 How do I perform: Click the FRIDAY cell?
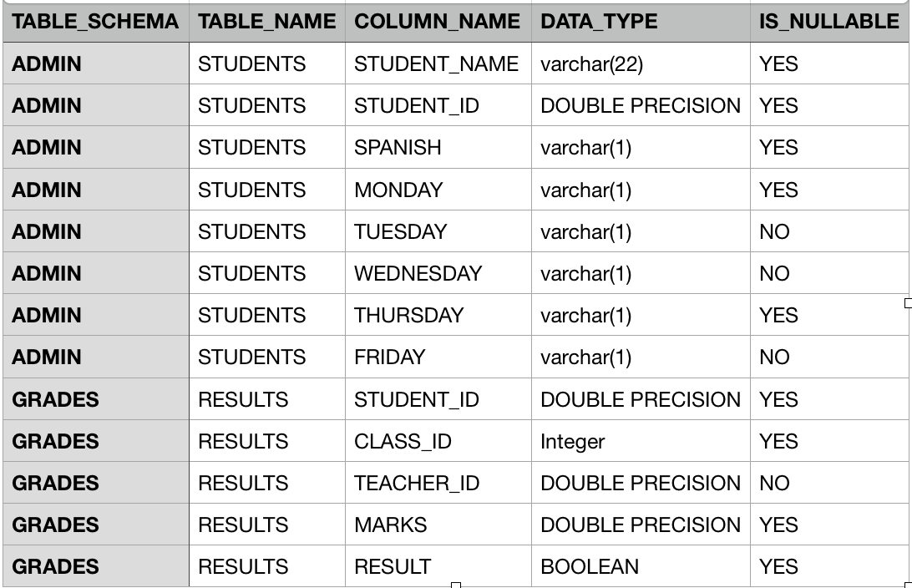pos(389,357)
